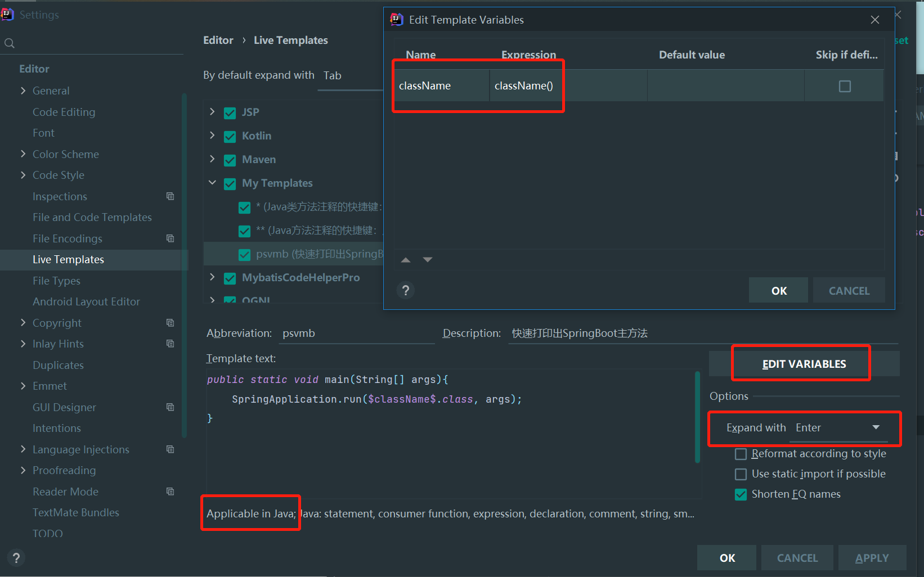Open the Font settings page
Screen dimensions: 924x577
coord(43,133)
